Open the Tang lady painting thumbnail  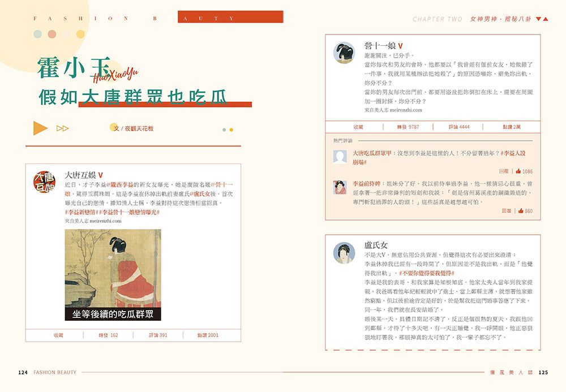pyautogui.click(x=113, y=275)
